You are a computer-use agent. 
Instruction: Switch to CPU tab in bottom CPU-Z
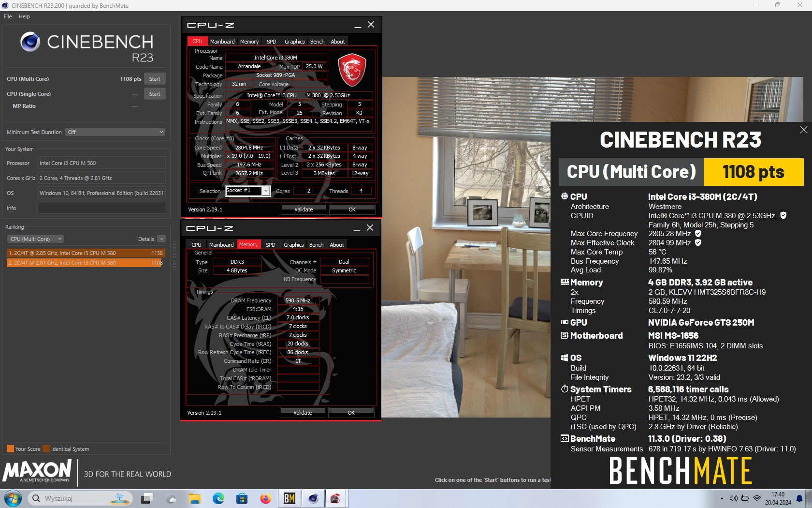click(x=196, y=245)
